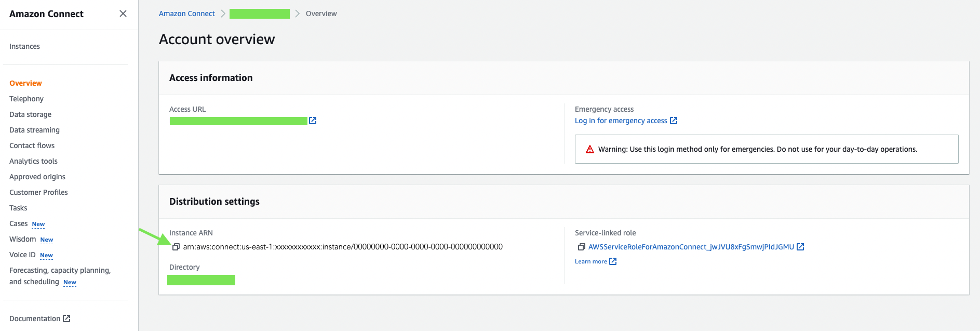Open Access URL external link icon
Image resolution: width=980 pixels, height=331 pixels.
click(313, 121)
